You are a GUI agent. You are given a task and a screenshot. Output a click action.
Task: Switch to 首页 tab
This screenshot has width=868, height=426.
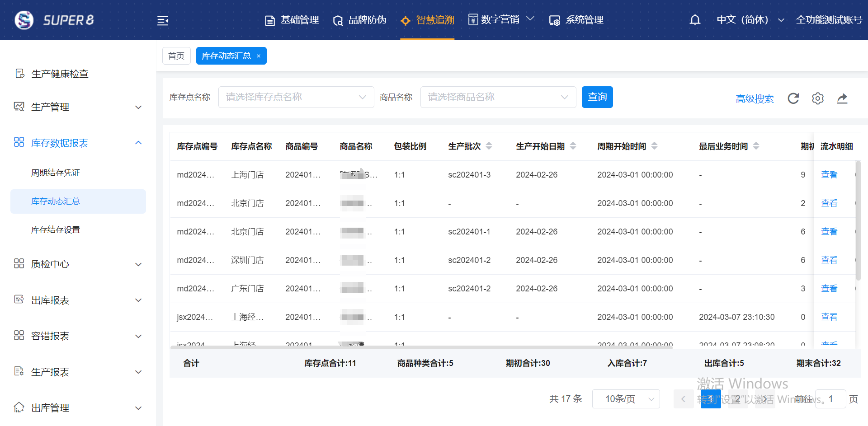(x=176, y=56)
